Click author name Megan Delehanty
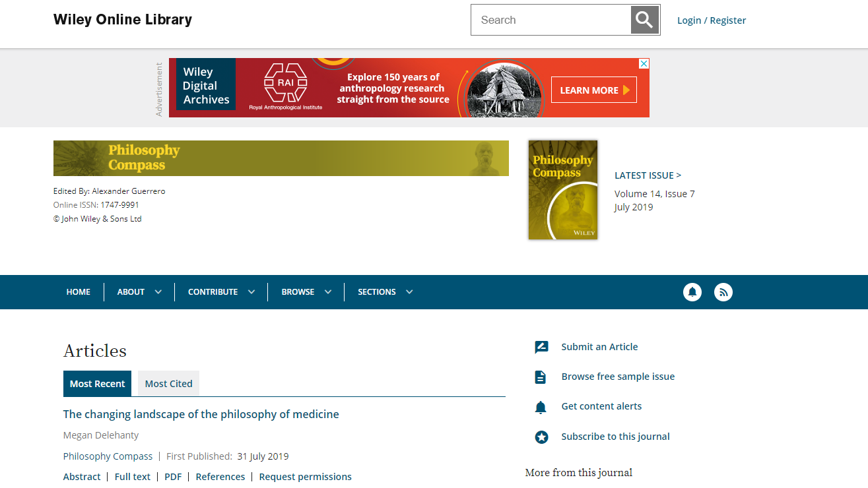Image resolution: width=868 pixels, height=488 pixels. [101, 435]
